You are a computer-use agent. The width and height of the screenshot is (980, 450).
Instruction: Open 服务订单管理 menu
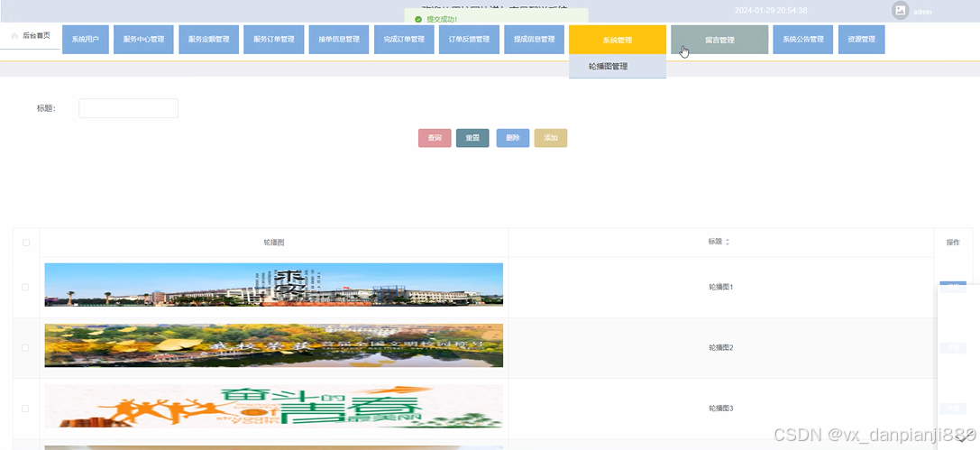click(274, 40)
